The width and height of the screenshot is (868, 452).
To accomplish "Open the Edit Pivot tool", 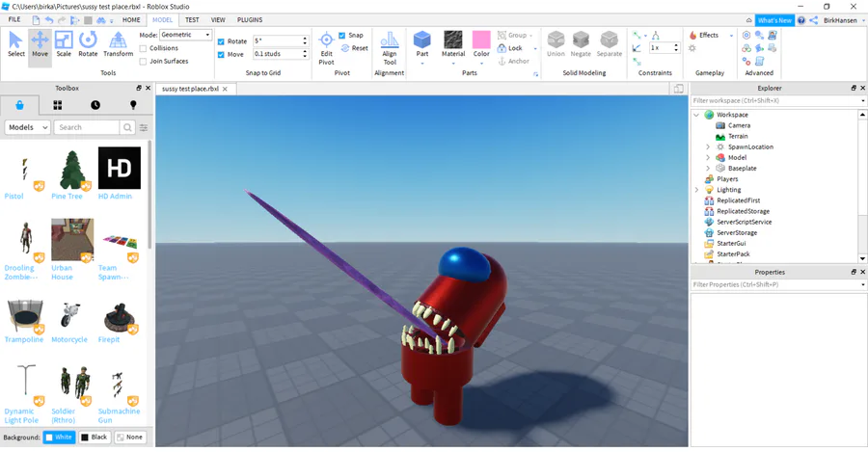I will 327,49.
